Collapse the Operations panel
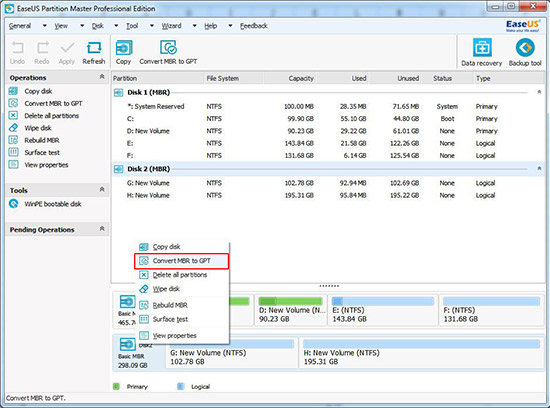 tap(102, 76)
